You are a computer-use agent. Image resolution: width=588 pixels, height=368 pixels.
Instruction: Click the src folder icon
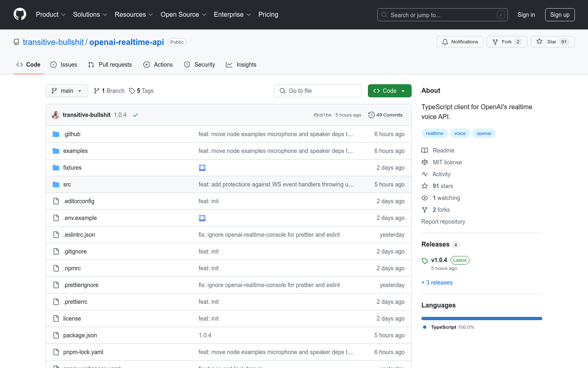click(x=56, y=184)
